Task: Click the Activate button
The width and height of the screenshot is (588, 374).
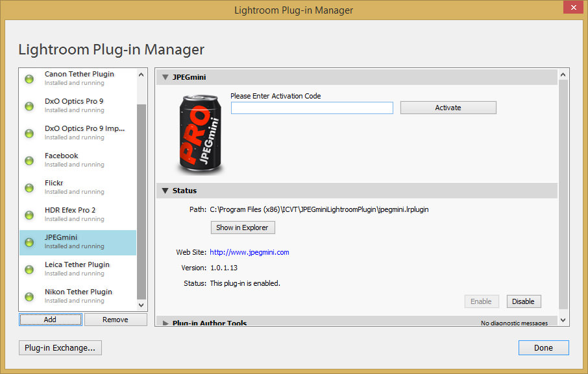Action: tap(448, 108)
